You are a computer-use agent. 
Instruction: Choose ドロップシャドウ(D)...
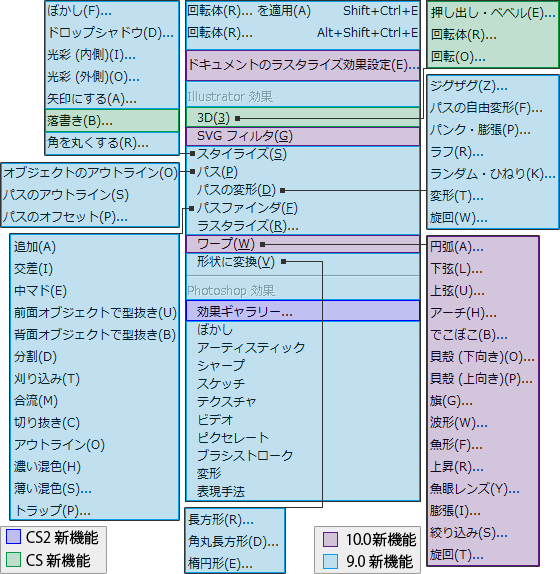click(x=112, y=33)
